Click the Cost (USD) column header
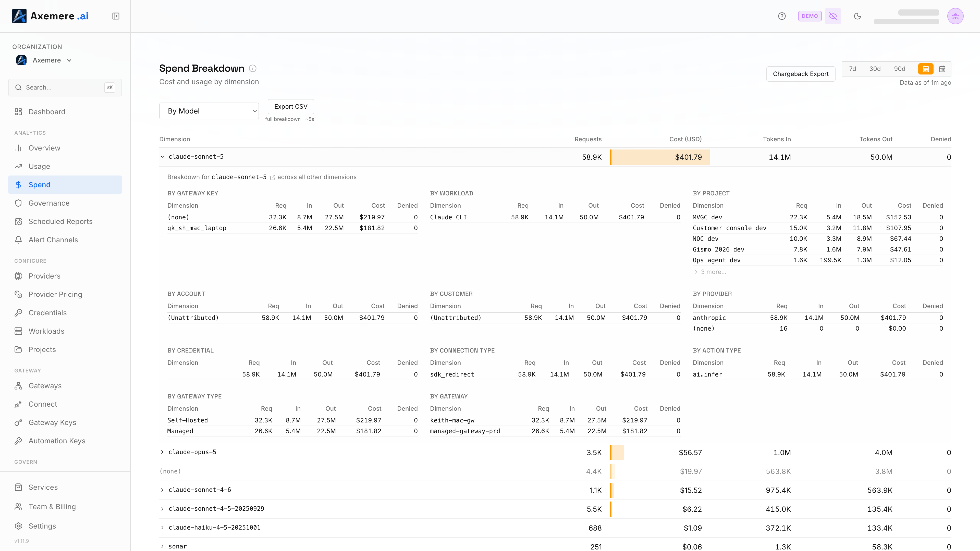Viewport: 980px width, 551px height. (685, 139)
